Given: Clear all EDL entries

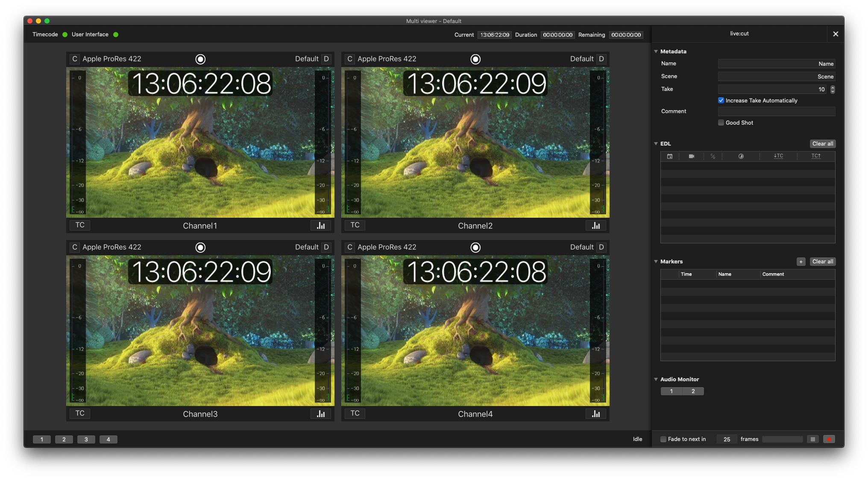Looking at the screenshot, I should point(823,144).
